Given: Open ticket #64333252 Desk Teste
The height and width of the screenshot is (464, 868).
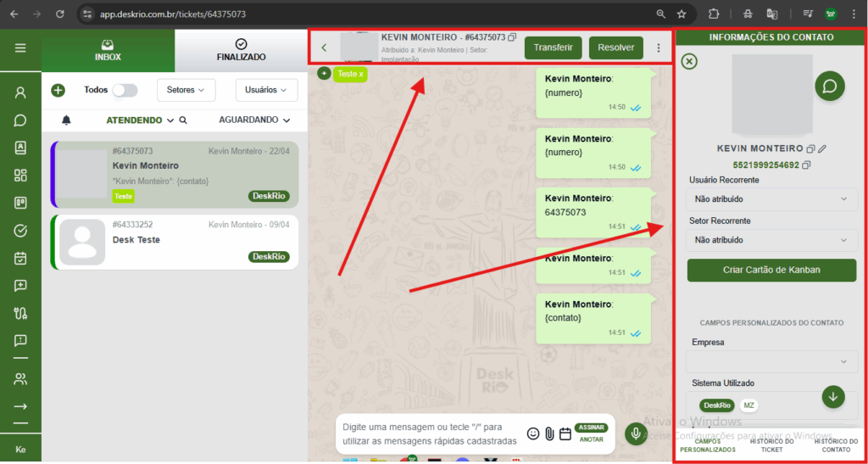Looking at the screenshot, I should [175, 242].
